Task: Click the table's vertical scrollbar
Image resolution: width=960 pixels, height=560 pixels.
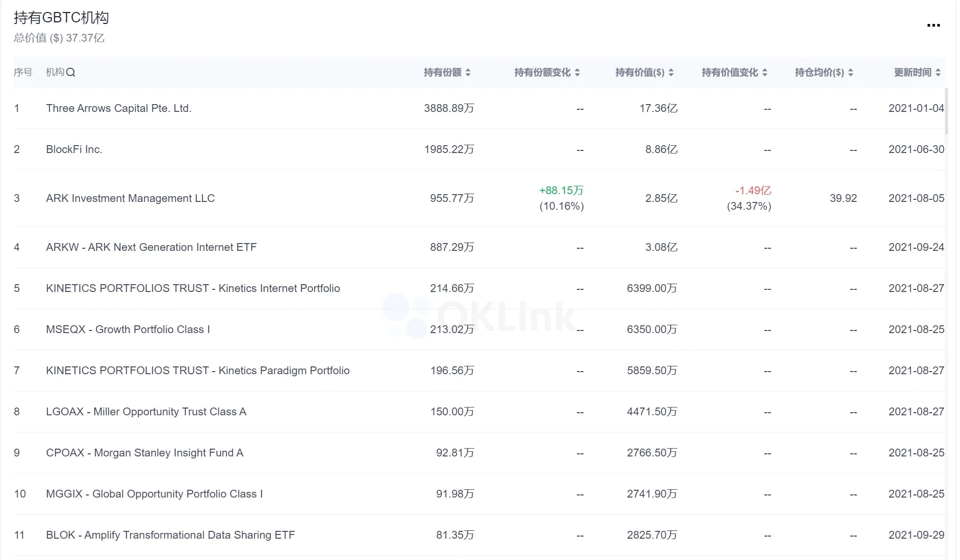Action: point(946,112)
